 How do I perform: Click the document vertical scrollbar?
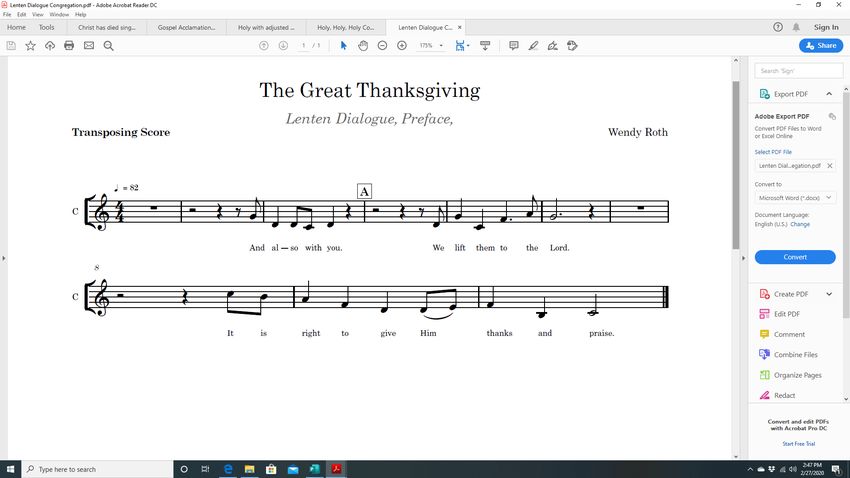[736, 165]
